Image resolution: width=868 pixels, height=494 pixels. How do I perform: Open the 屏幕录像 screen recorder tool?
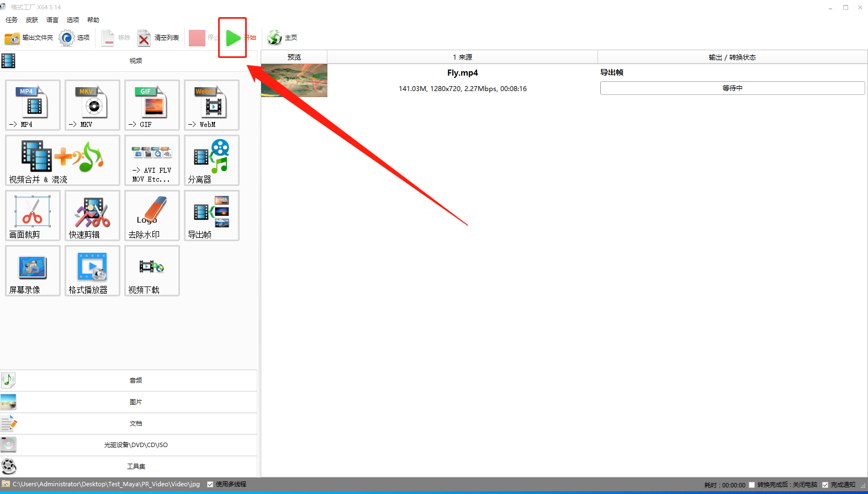(x=33, y=270)
